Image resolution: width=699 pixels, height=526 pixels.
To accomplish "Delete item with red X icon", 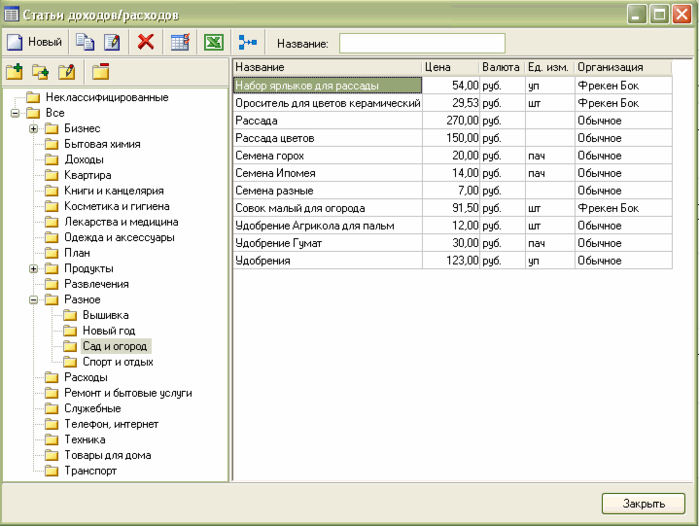I will (146, 42).
